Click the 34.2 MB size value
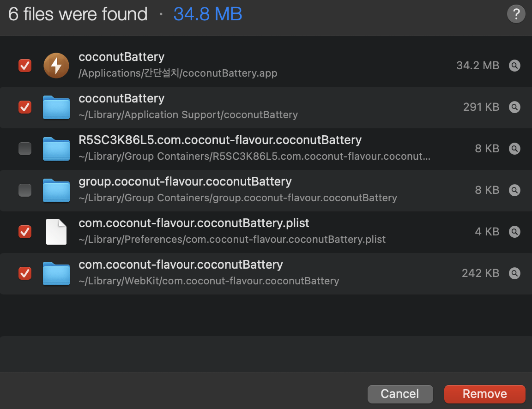 (478, 66)
